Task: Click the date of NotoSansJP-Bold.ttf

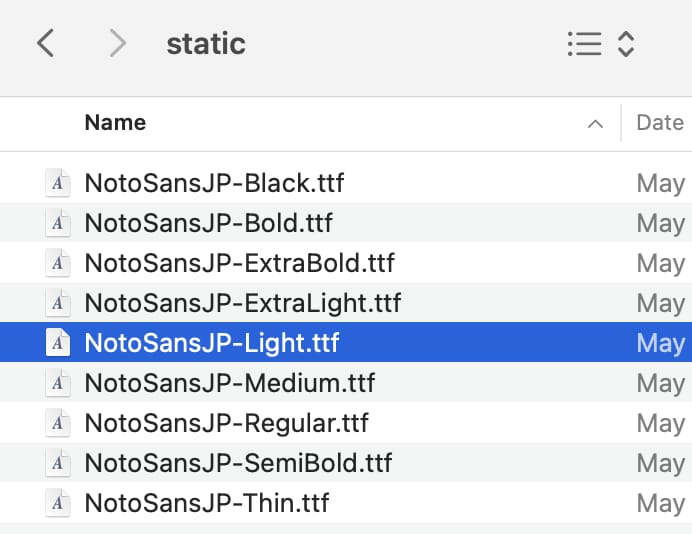Action: click(x=660, y=223)
